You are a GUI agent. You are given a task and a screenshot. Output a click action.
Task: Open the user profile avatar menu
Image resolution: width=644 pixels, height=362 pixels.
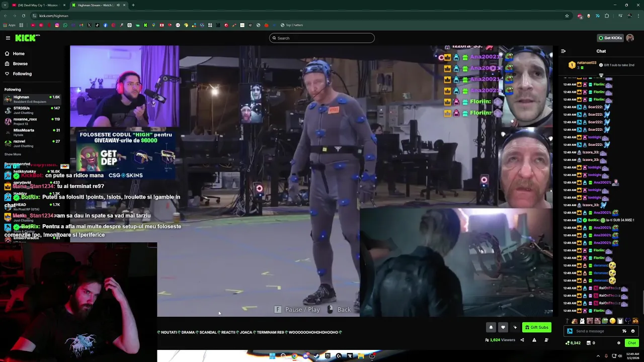click(630, 38)
